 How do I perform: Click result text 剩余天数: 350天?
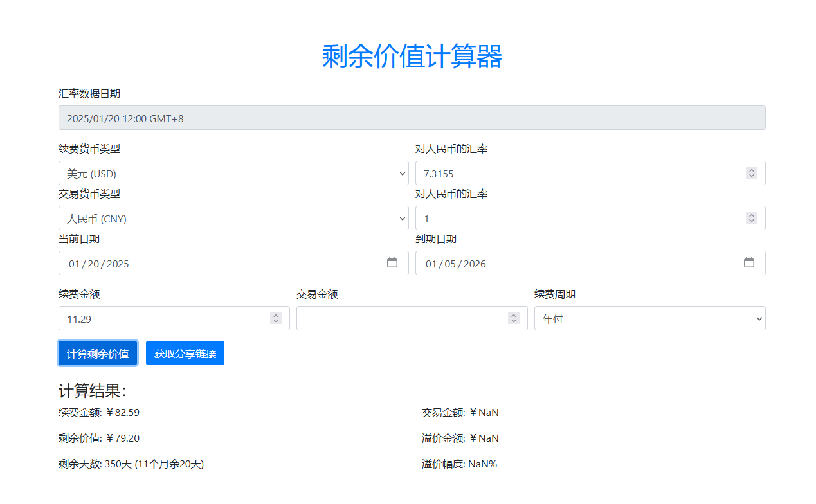131,464
